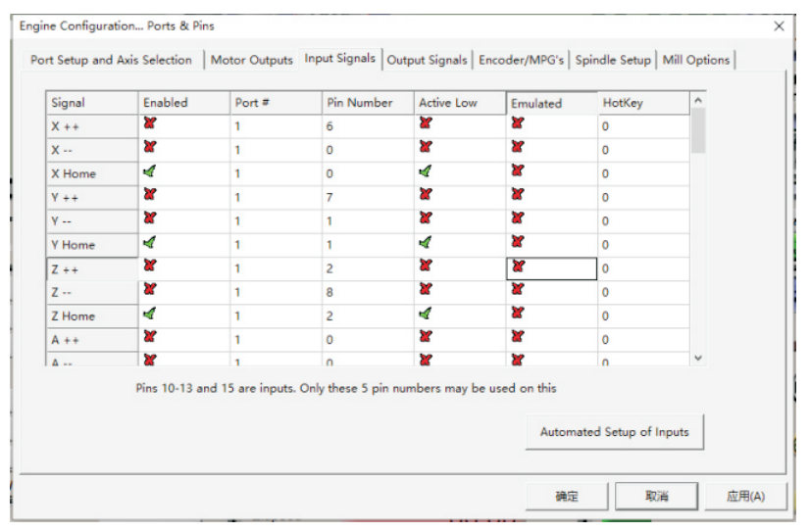Toggle Emulated for the A ++ signal

518,337
